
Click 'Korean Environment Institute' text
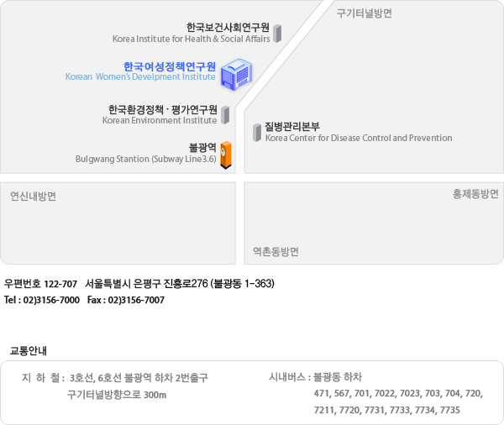click(x=160, y=120)
